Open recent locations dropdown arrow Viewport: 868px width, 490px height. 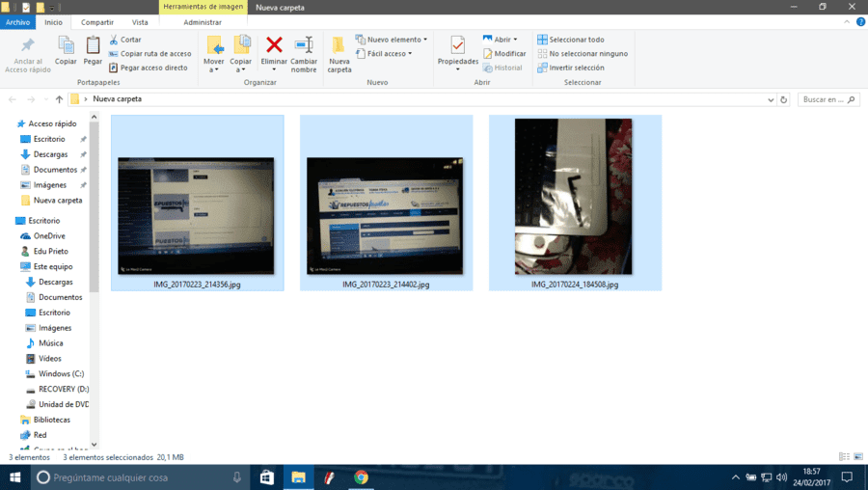45,99
